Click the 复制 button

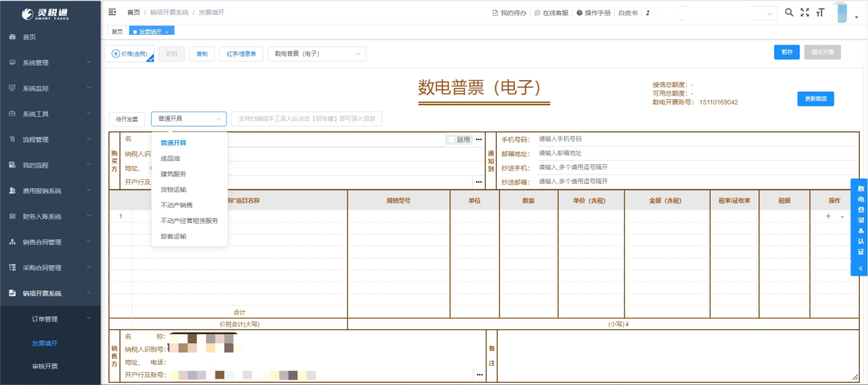202,54
